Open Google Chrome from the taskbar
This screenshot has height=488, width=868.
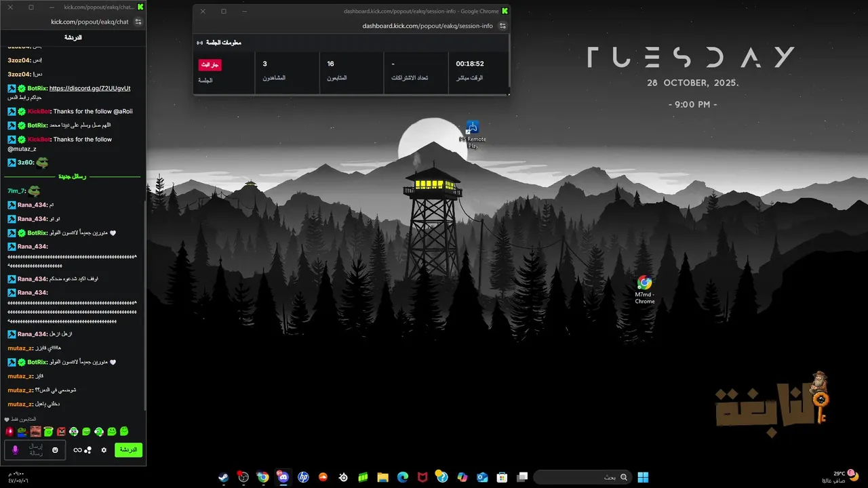point(263,477)
